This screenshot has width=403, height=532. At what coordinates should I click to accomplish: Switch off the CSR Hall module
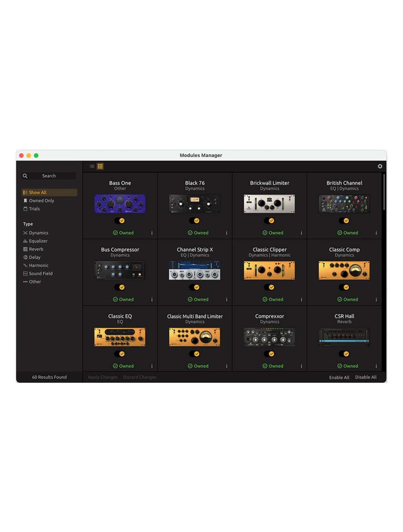click(345, 353)
